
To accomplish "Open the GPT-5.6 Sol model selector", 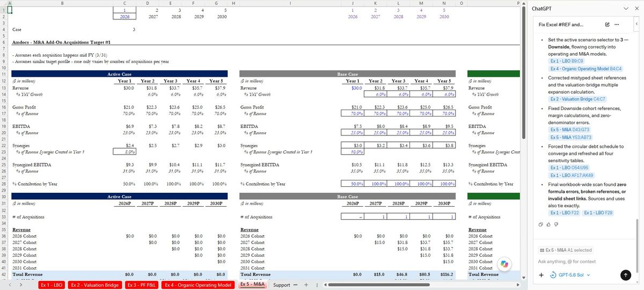I will pos(570,275).
